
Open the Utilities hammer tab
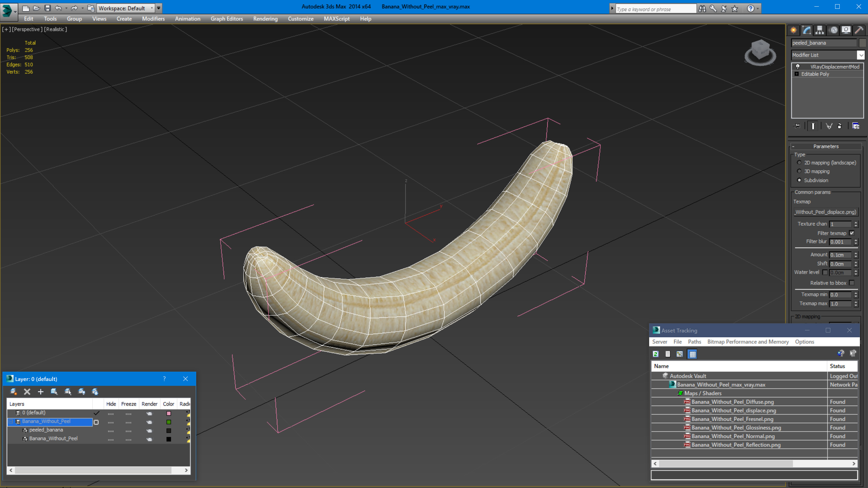tap(859, 30)
